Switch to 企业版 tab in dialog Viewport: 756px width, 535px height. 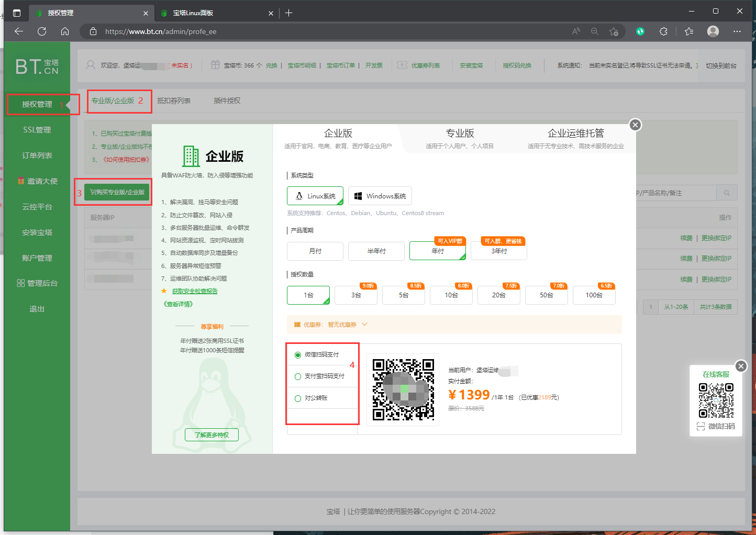(x=338, y=138)
